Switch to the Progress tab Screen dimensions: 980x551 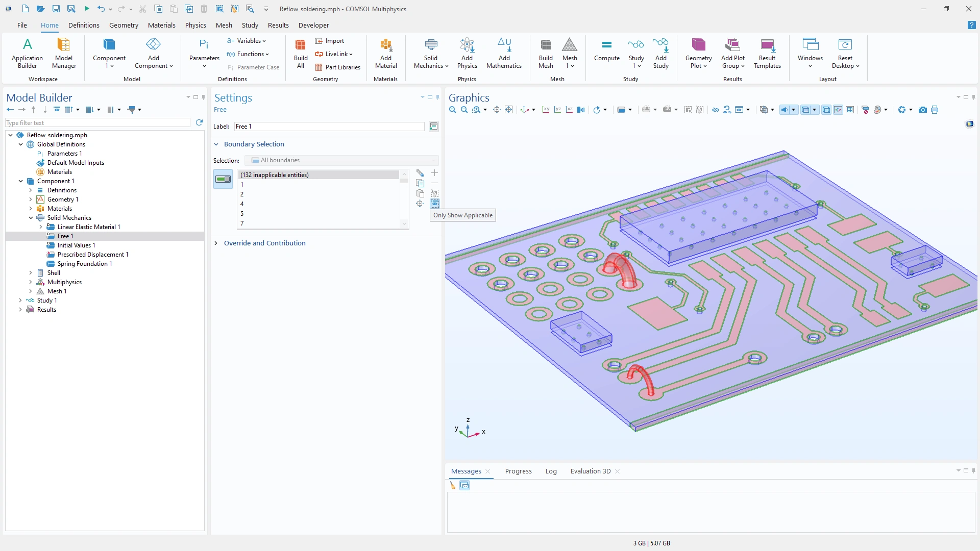(518, 471)
